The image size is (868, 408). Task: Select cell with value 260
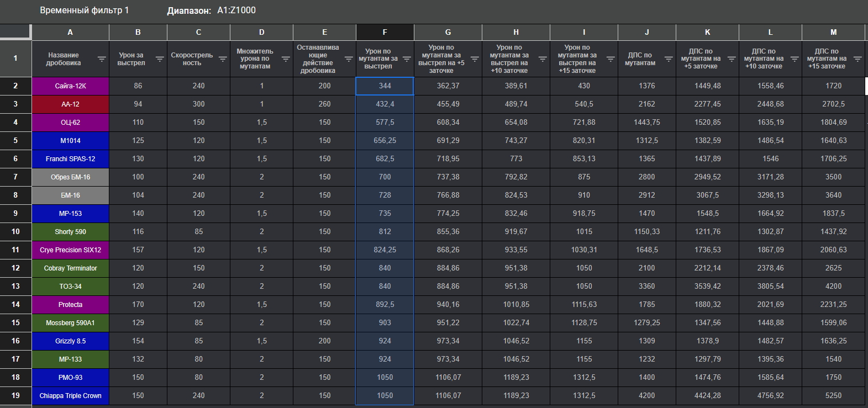(324, 104)
